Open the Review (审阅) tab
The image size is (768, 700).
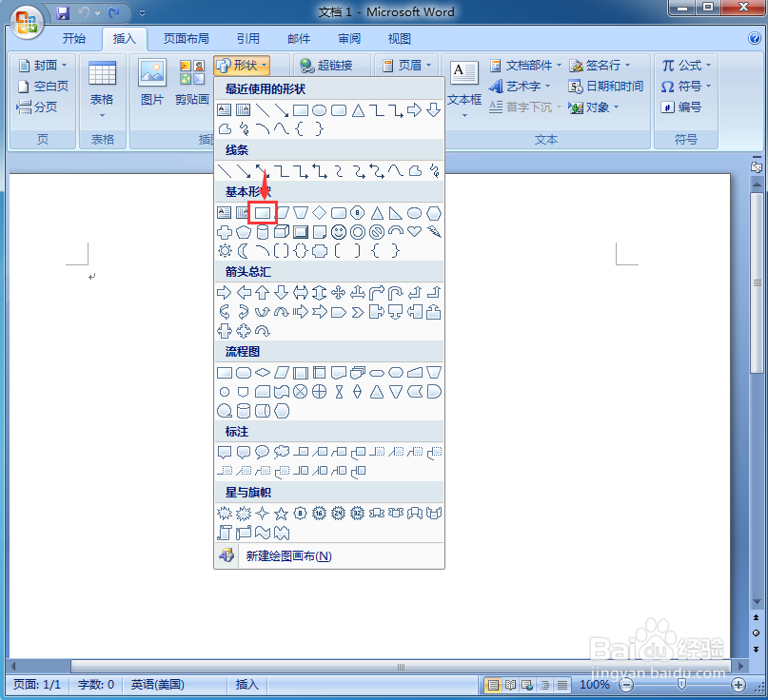click(349, 39)
